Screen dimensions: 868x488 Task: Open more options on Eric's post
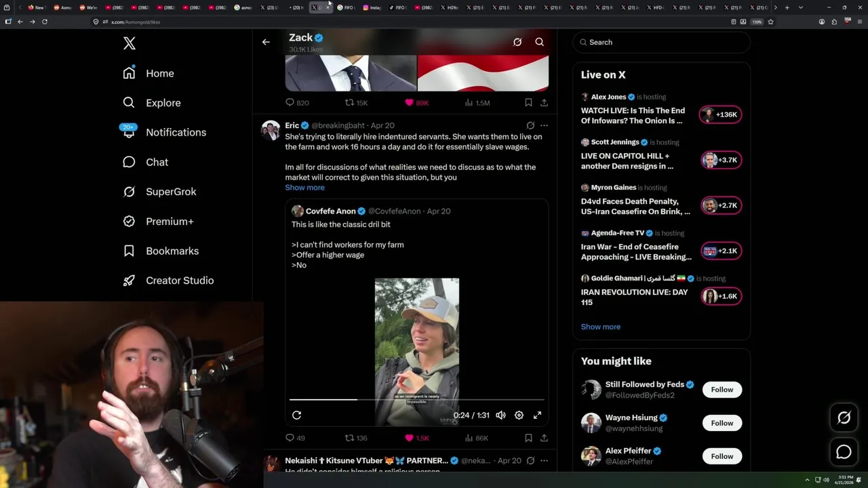pyautogui.click(x=544, y=125)
